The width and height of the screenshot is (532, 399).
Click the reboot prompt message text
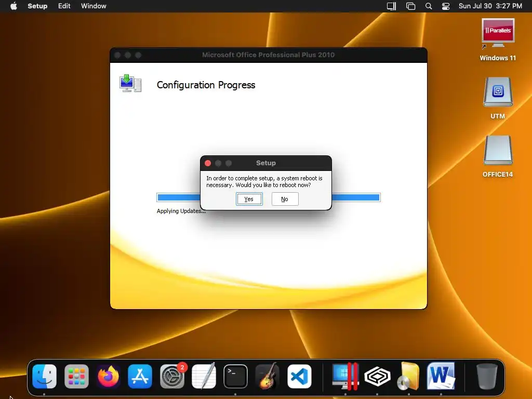pos(264,181)
